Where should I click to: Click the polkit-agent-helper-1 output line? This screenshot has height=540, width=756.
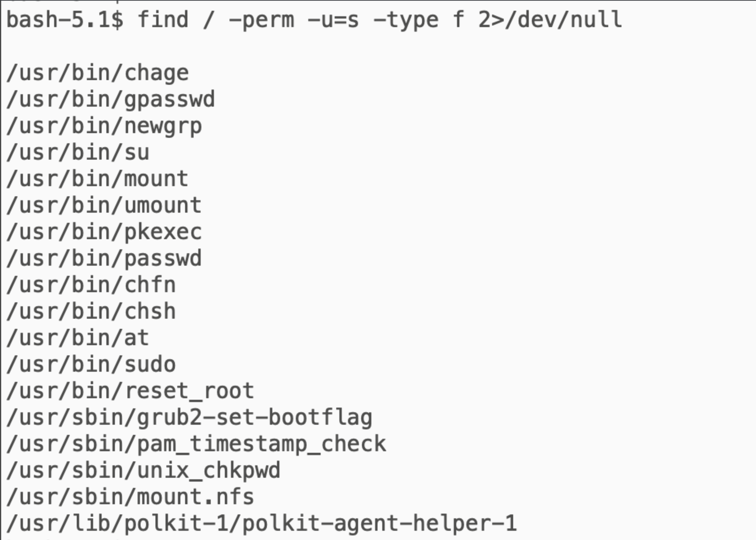(x=262, y=524)
